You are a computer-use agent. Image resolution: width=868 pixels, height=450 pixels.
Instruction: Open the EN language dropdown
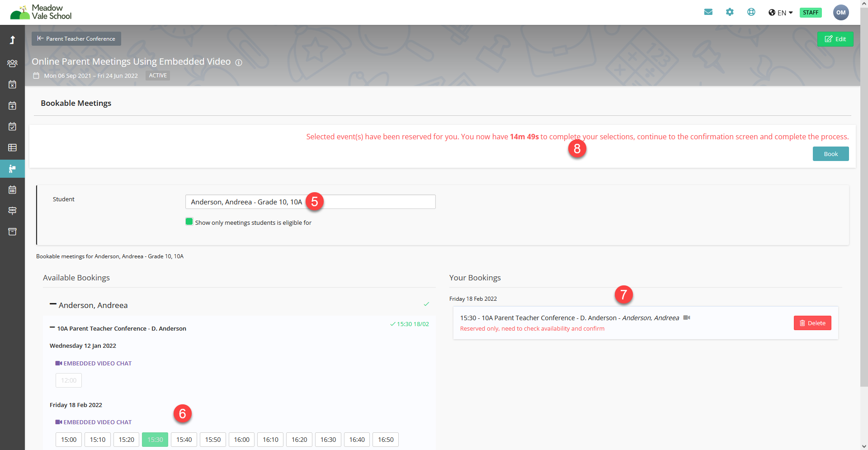[780, 13]
